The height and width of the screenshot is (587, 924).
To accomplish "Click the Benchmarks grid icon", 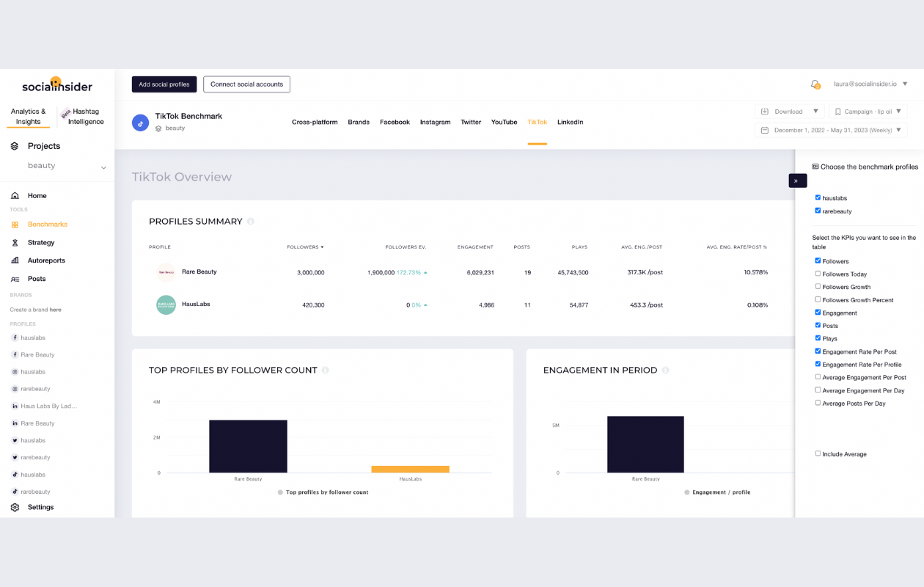I will point(15,225).
